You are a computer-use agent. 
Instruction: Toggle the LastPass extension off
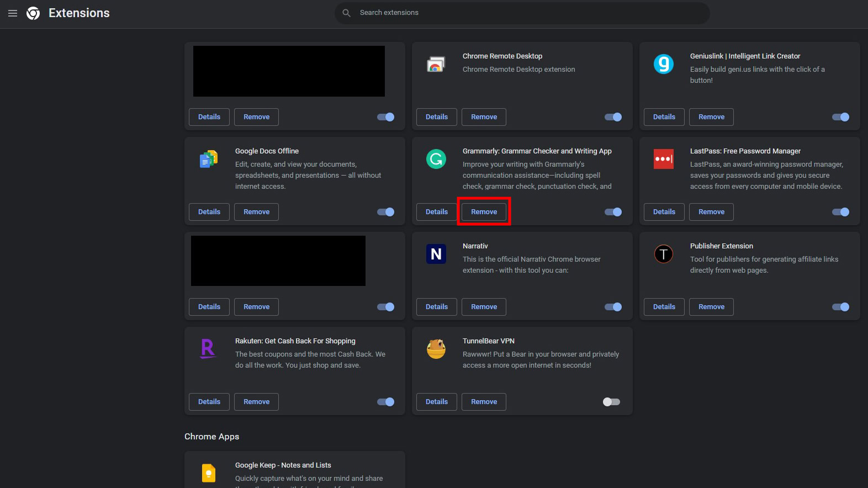coord(841,212)
